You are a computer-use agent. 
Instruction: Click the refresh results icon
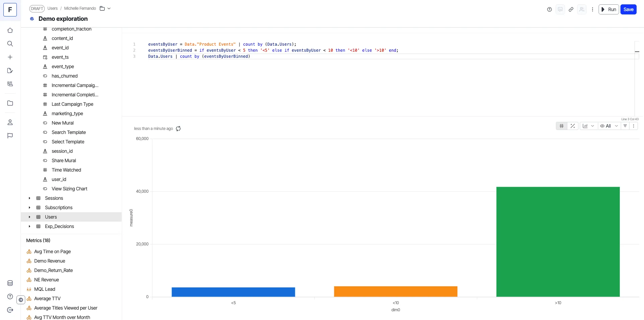click(178, 129)
